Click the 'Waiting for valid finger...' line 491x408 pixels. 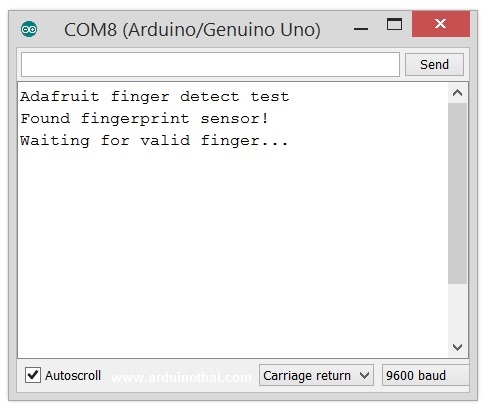pyautogui.click(x=154, y=141)
